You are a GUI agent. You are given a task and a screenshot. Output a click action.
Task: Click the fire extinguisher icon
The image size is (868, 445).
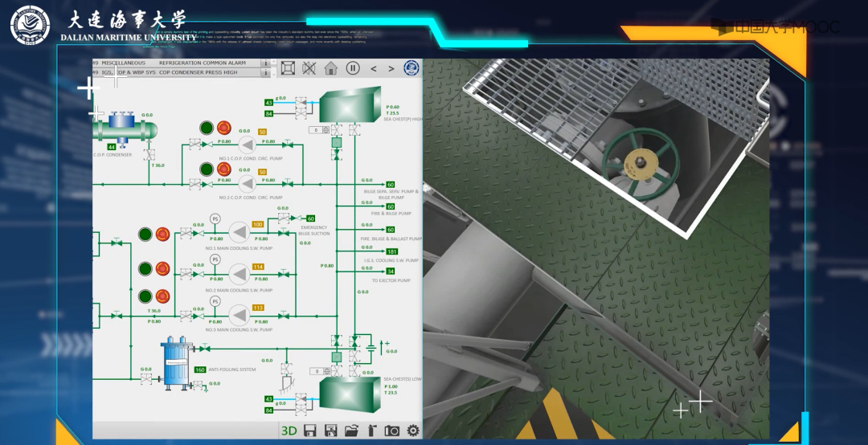[371, 431]
